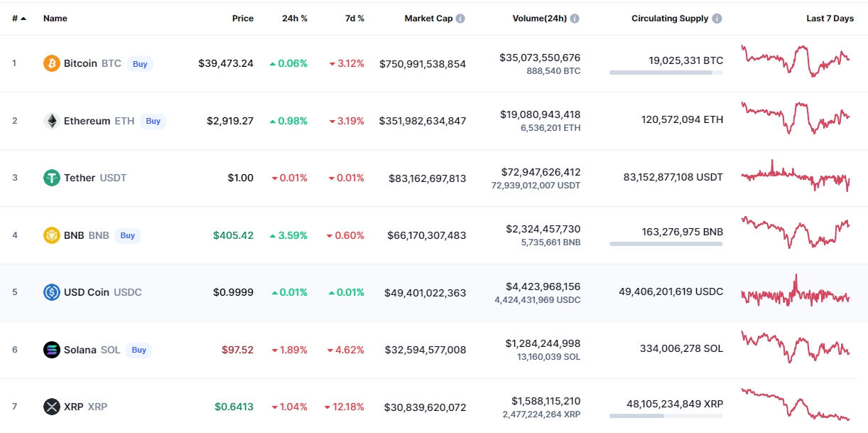Click the Buy button next to Ethereum
This screenshot has width=868, height=433.
point(153,121)
